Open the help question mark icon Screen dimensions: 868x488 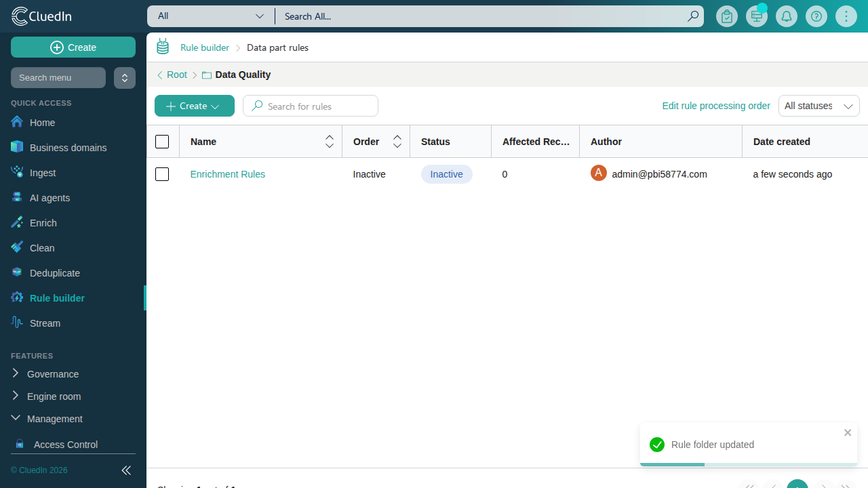(x=816, y=16)
